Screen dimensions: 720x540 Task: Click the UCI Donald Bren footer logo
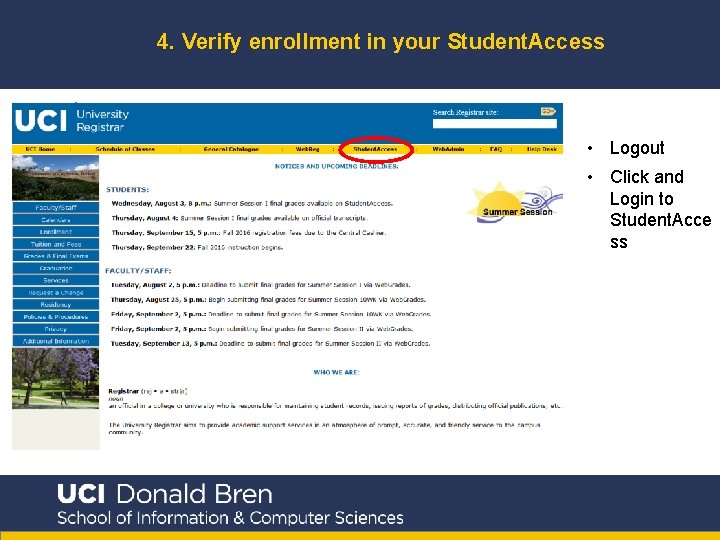click(230, 504)
